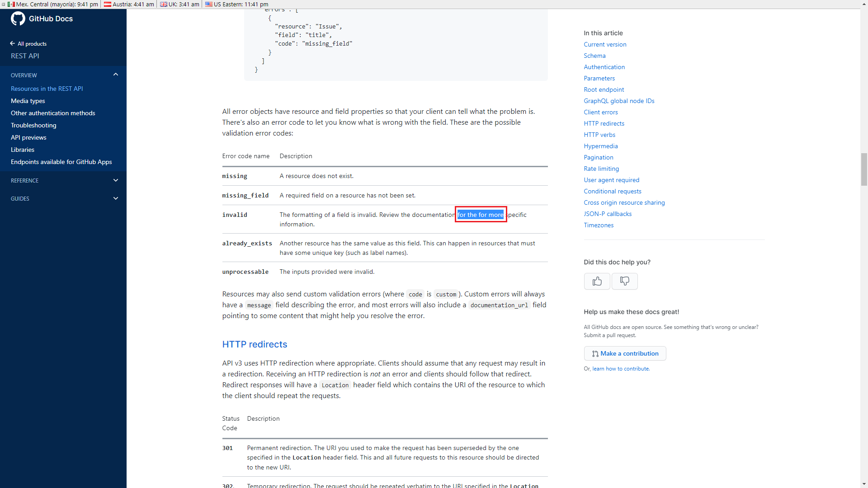Jump to Rate limiting in this article
The height and width of the screenshot is (488, 868).
[601, 169]
